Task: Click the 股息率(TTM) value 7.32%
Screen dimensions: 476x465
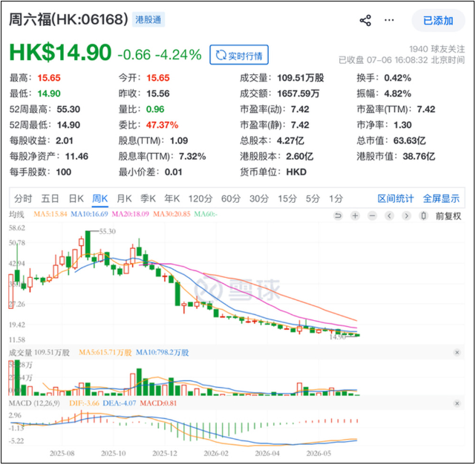Action: coord(192,157)
